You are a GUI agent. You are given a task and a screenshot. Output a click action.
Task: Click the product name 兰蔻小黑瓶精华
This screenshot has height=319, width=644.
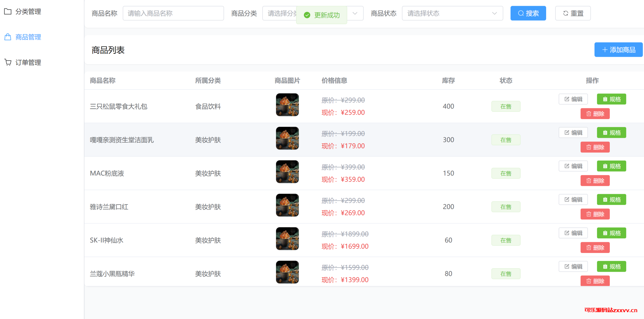point(112,274)
